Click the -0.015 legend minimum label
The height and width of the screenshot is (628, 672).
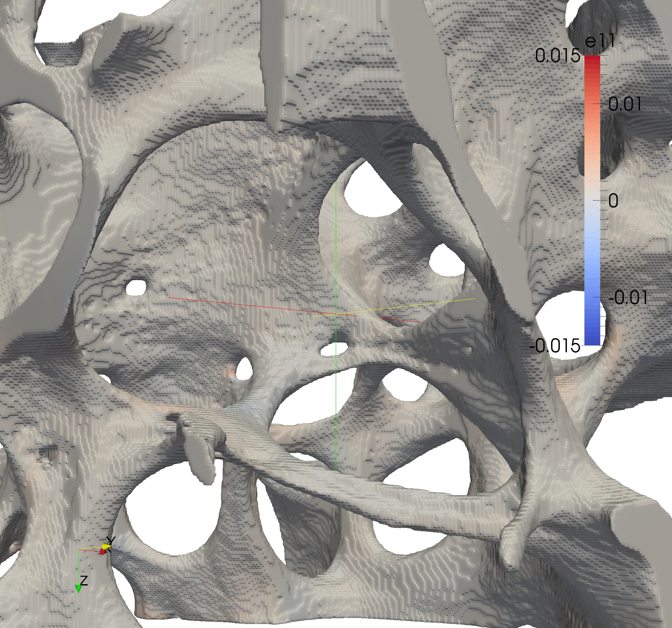[555, 346]
